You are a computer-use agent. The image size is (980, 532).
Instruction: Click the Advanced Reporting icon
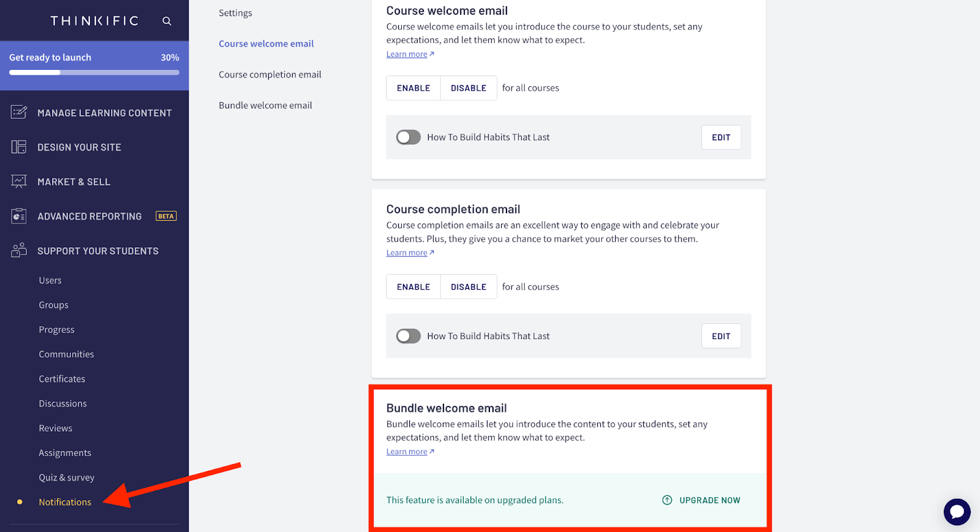click(19, 216)
